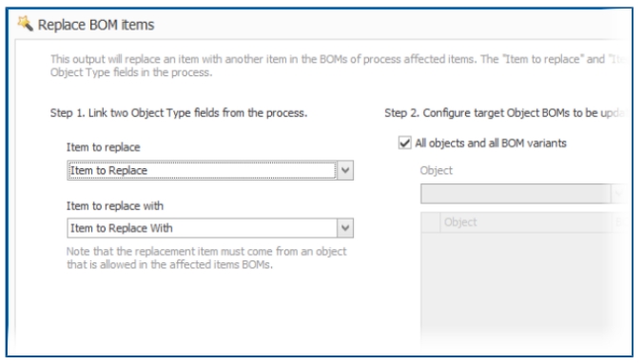
Task: Click the Item to replace label
Action: [x=104, y=147]
